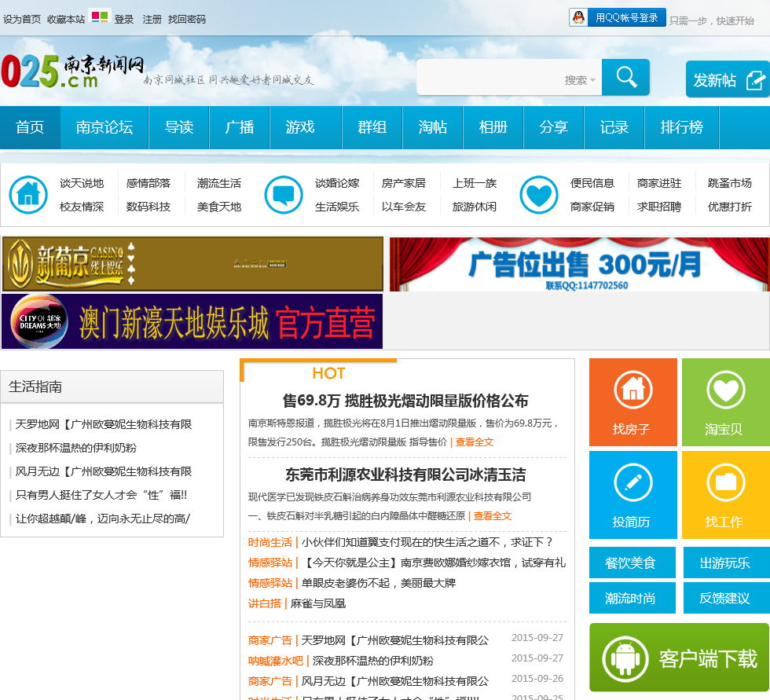
Task: Click the 注册 link in top bar
Action: tap(152, 19)
